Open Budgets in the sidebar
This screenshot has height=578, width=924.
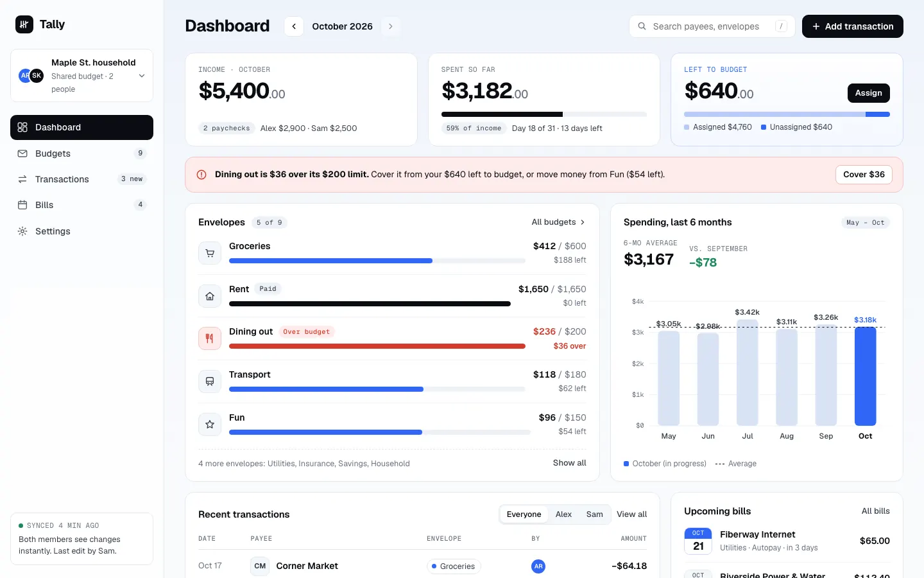tap(81, 153)
